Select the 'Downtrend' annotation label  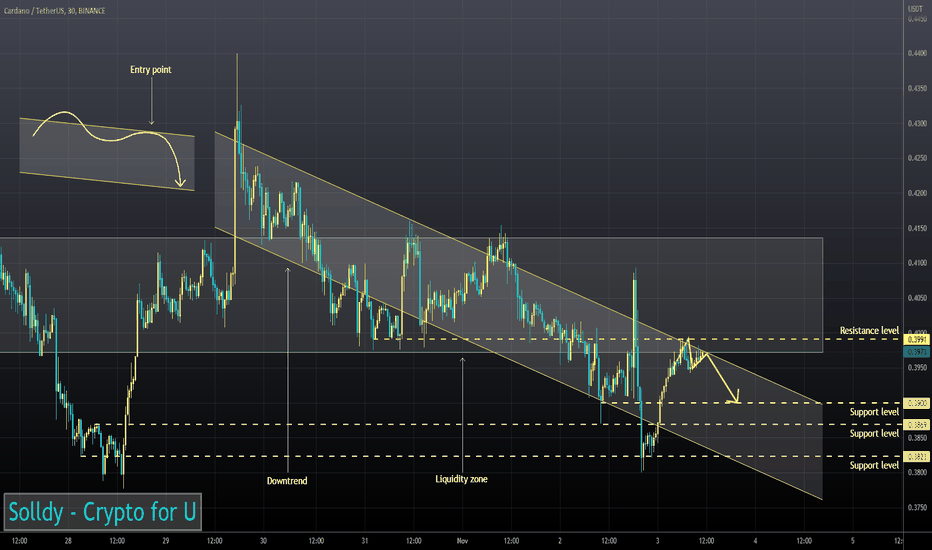pos(287,480)
